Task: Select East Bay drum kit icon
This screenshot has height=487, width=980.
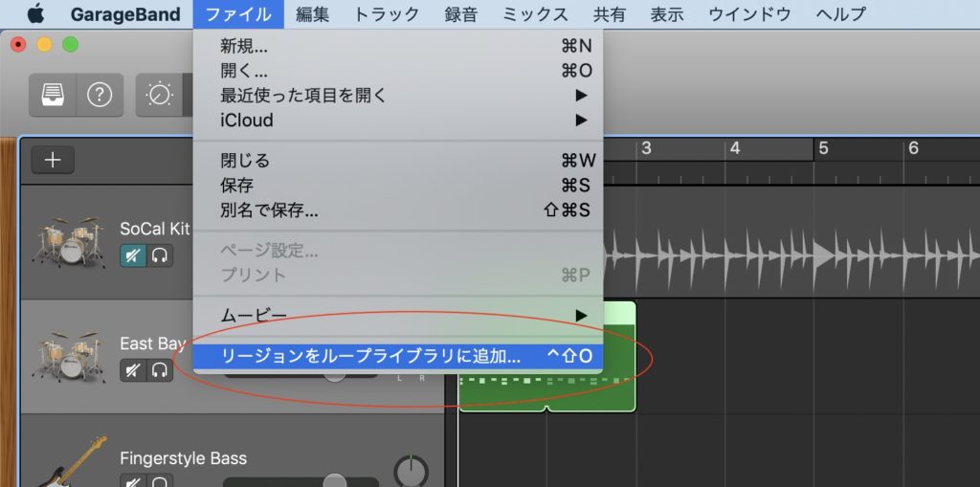Action: click(x=69, y=356)
